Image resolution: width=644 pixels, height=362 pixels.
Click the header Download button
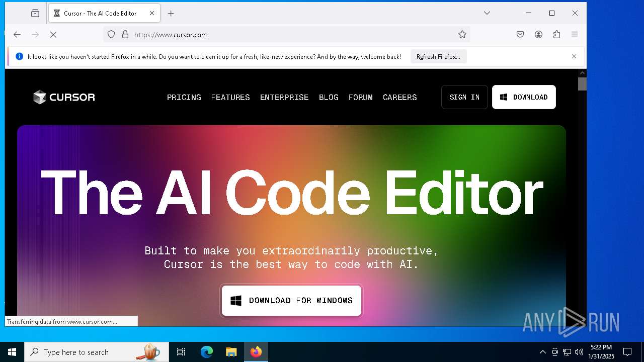(524, 97)
